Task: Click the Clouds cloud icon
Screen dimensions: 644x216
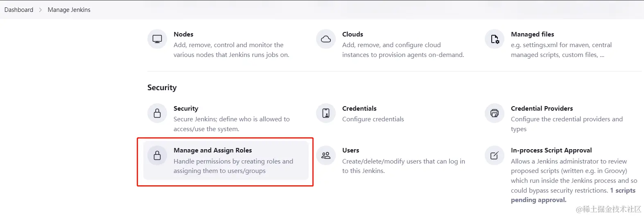Action: pos(326,39)
